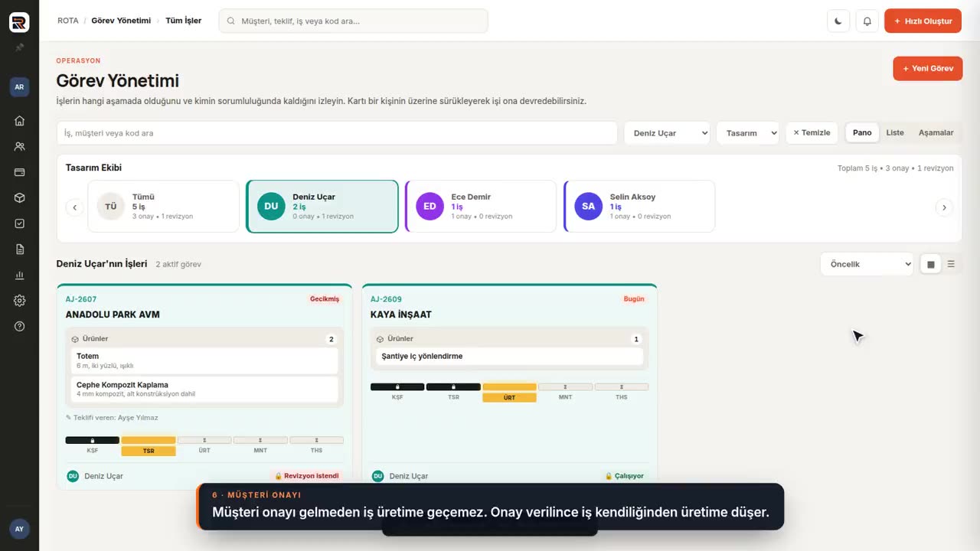The width and height of the screenshot is (980, 551).
Task: Open the card icon in the sidebar
Action: pos(19,172)
